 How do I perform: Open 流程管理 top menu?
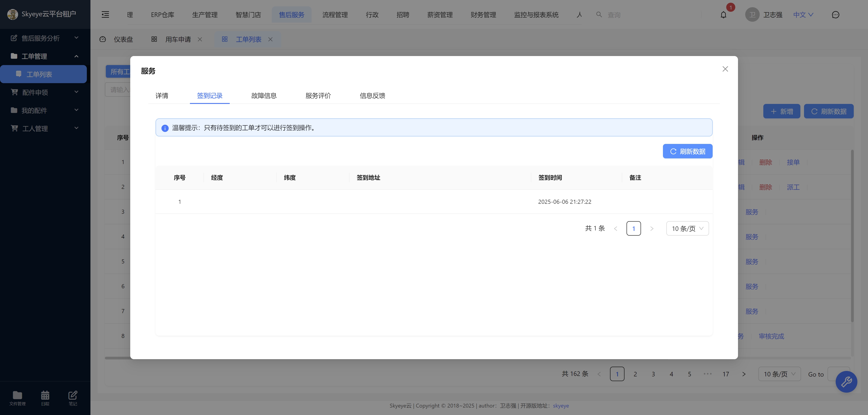pyautogui.click(x=335, y=15)
